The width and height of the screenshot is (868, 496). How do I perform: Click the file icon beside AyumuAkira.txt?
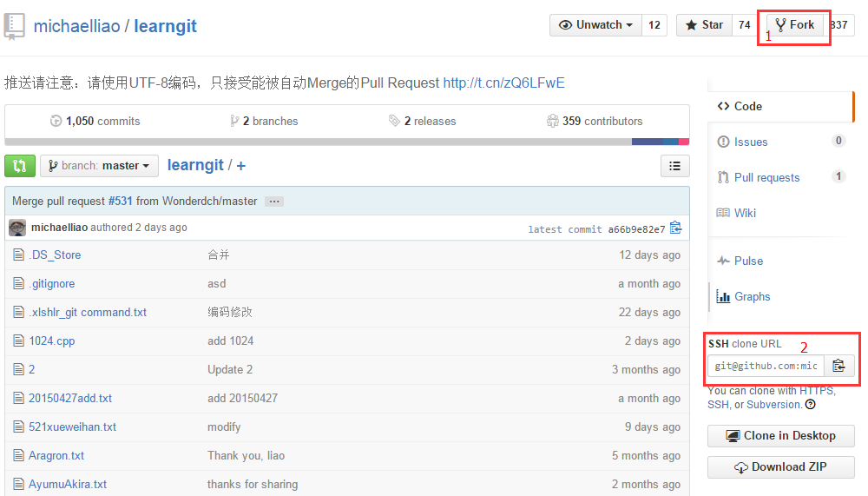19,485
